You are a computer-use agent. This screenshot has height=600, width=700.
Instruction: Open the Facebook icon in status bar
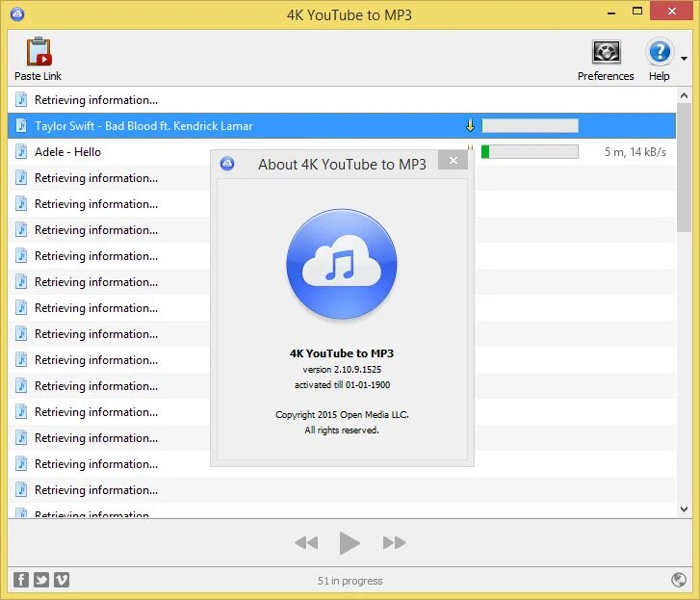tap(21, 580)
